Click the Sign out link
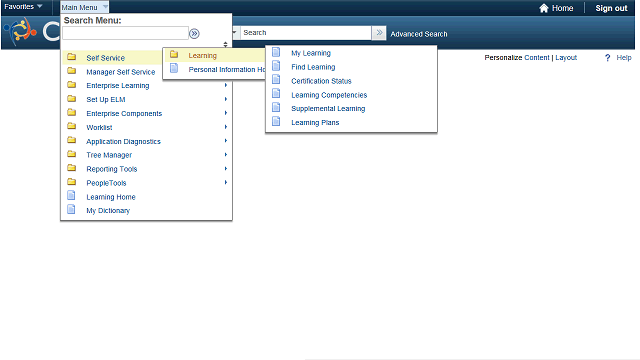Image resolution: width=640 pixels, height=360 pixels. (611, 8)
